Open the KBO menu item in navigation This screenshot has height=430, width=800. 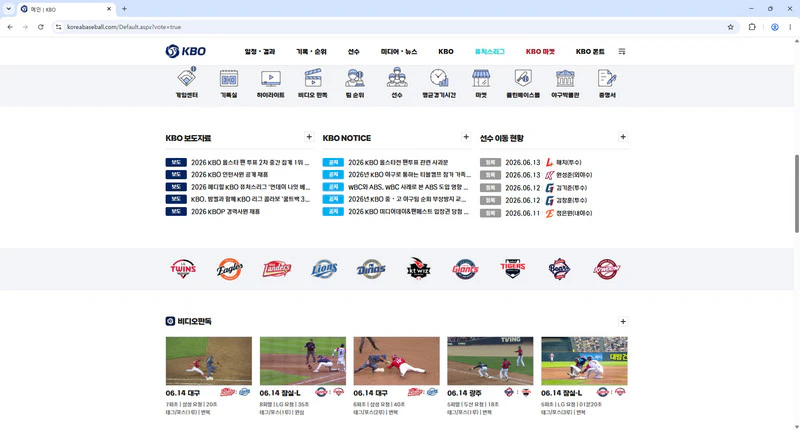(x=445, y=52)
